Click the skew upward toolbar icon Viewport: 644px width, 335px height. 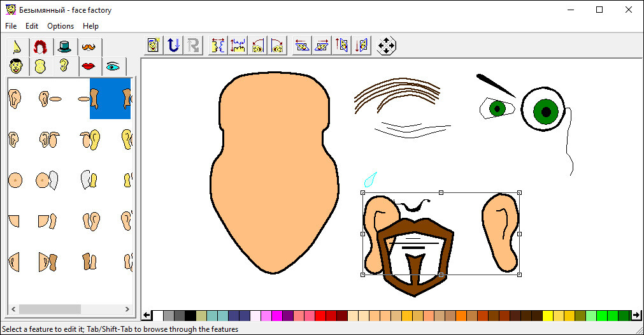tap(341, 45)
